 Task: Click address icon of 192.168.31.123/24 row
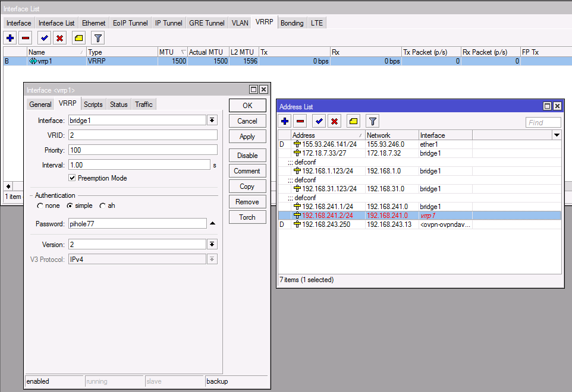click(297, 189)
